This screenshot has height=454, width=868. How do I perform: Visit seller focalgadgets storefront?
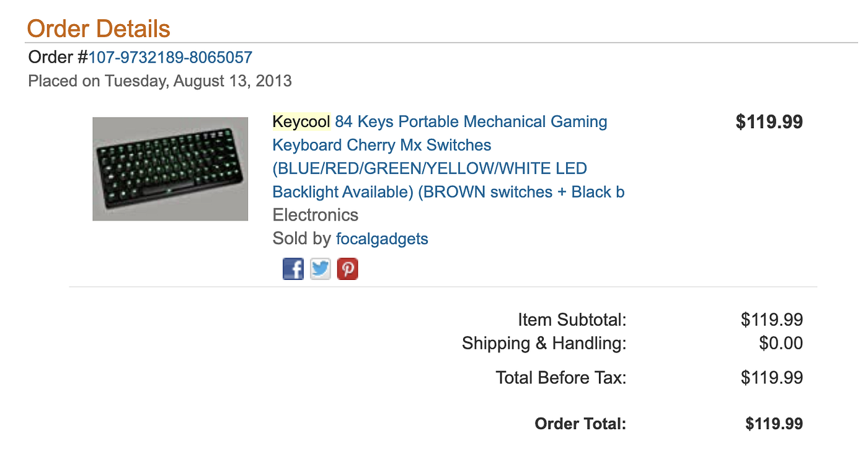pyautogui.click(x=381, y=238)
